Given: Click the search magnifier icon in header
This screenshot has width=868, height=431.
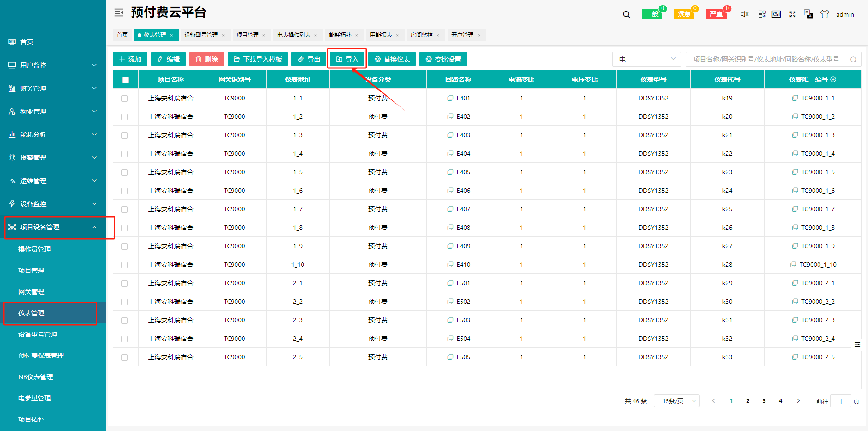Looking at the screenshot, I should coord(626,14).
